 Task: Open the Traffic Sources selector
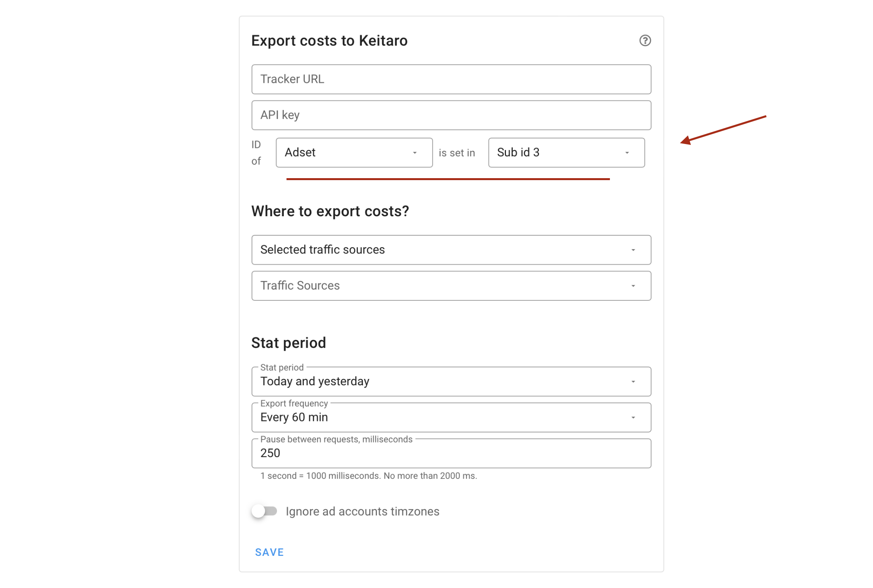[x=451, y=286]
